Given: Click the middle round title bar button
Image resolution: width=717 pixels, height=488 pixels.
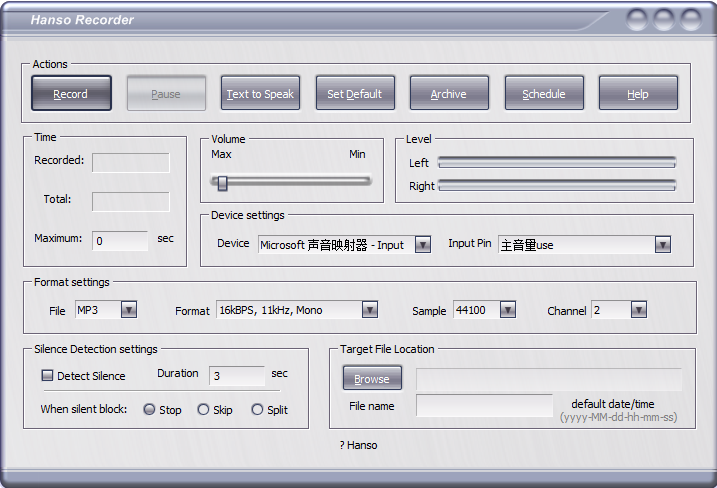Looking at the screenshot, I should pyautogui.click(x=663, y=20).
